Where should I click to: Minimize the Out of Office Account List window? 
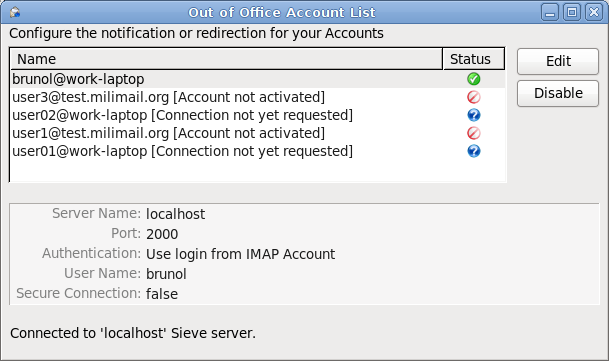550,12
